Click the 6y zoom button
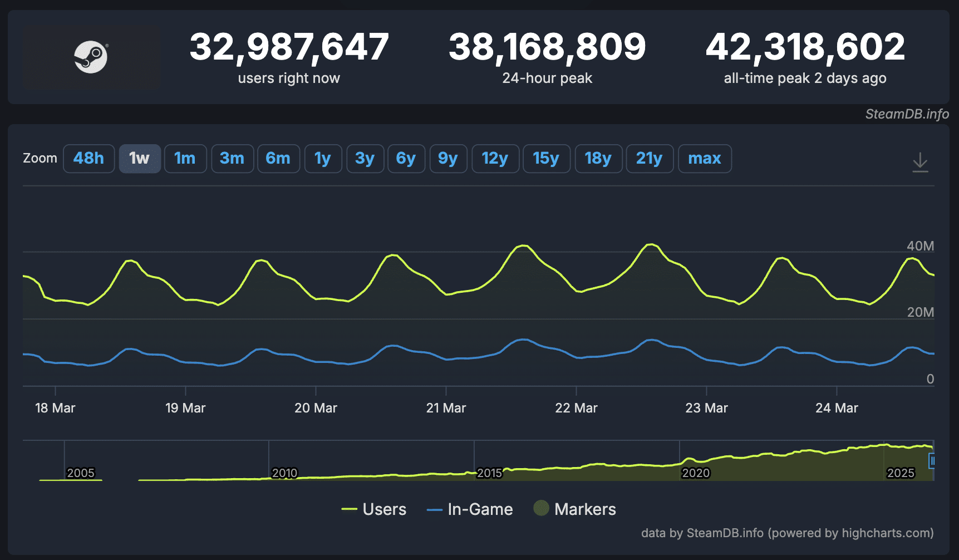The height and width of the screenshot is (560, 959). click(x=406, y=159)
